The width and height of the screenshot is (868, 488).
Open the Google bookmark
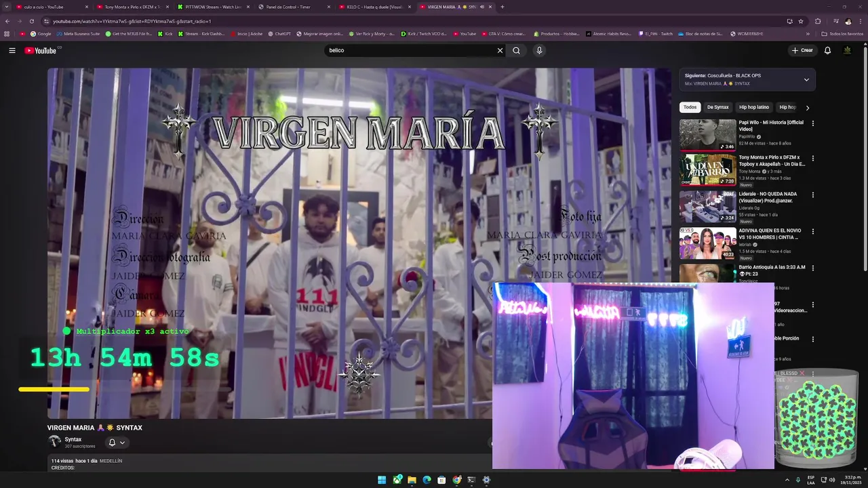pos(41,34)
